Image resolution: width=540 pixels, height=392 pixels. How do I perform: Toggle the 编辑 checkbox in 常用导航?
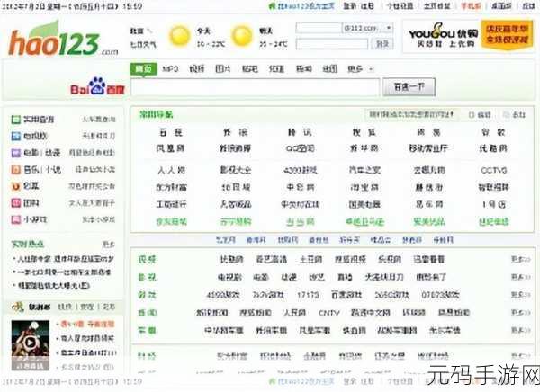[472, 114]
